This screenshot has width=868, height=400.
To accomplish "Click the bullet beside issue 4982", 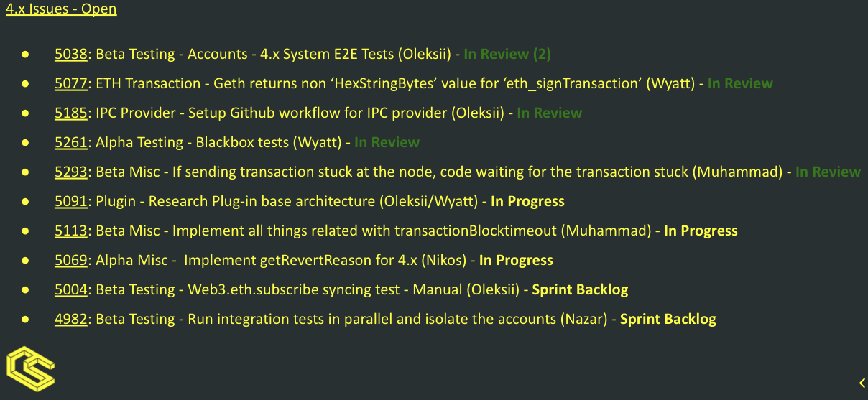I will tap(25, 319).
